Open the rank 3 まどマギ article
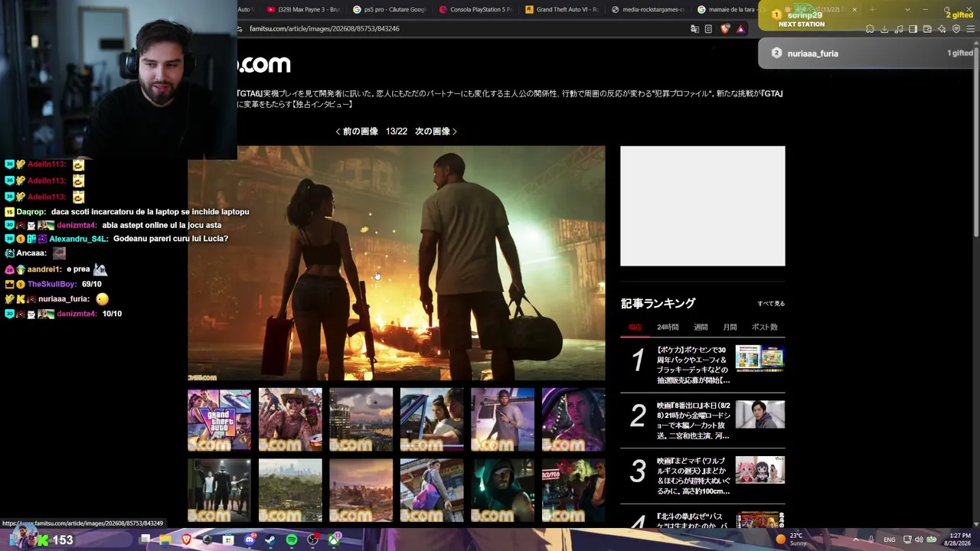 click(693, 476)
